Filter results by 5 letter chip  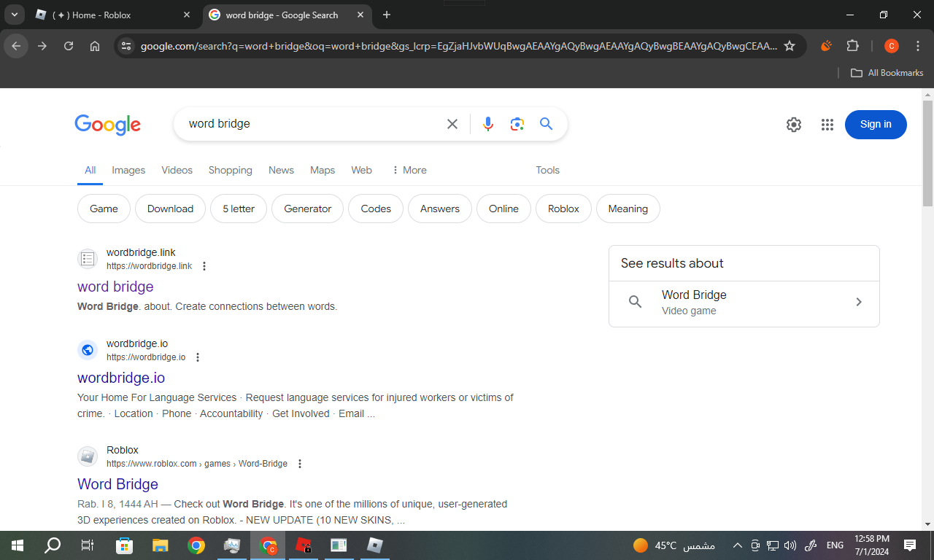pos(239,209)
